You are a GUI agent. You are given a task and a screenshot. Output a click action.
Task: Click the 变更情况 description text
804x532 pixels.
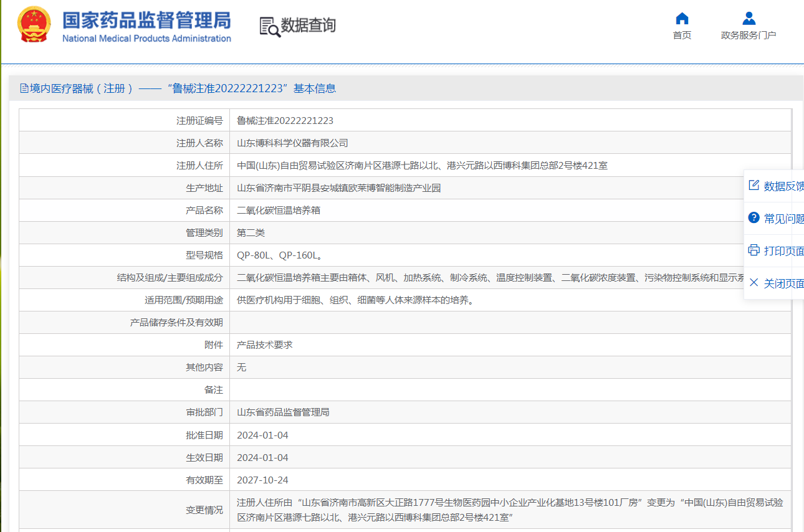tap(510, 510)
